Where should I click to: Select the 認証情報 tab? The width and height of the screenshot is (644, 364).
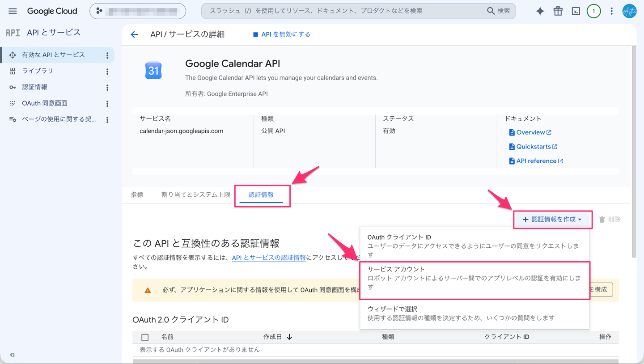(261, 195)
